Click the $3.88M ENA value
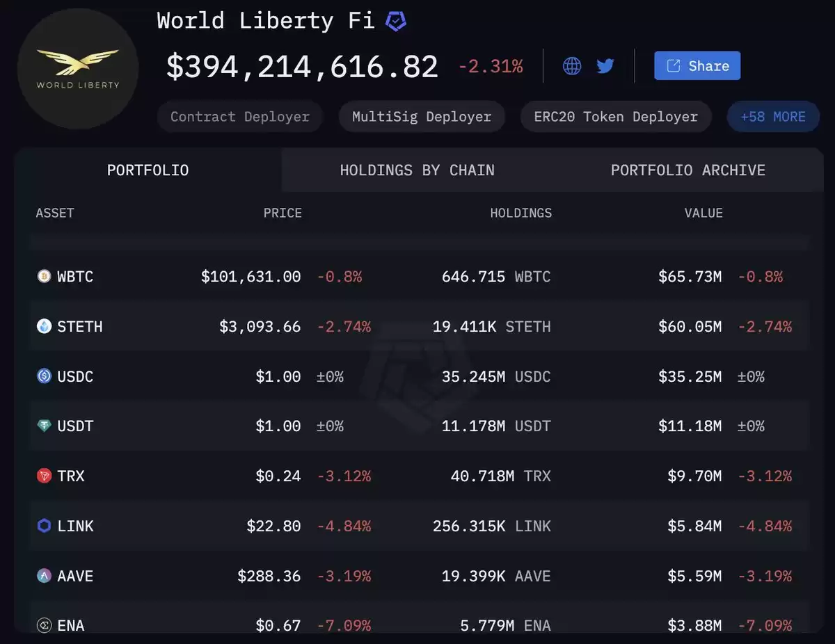Screen dimensions: 835x644 694,625
